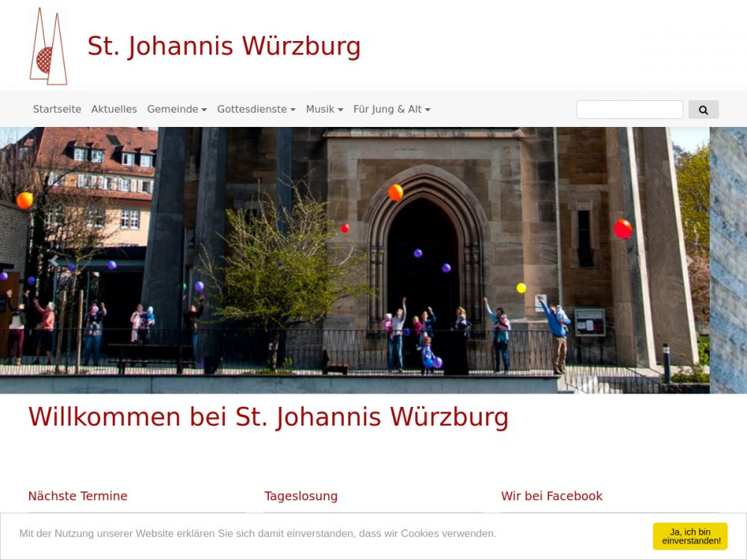Click the Willkommen bei St. Johannis headline
Viewport: 747px width, 560px height.
point(268,417)
